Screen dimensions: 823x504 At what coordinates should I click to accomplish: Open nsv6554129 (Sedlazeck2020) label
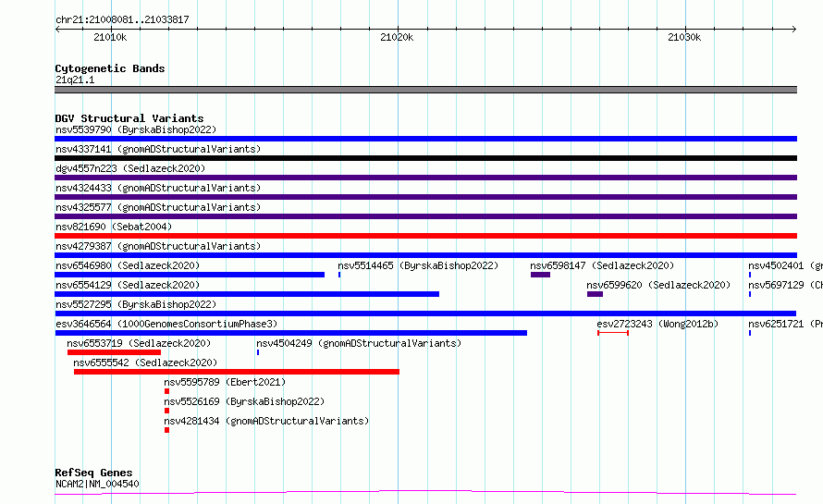coord(128,285)
